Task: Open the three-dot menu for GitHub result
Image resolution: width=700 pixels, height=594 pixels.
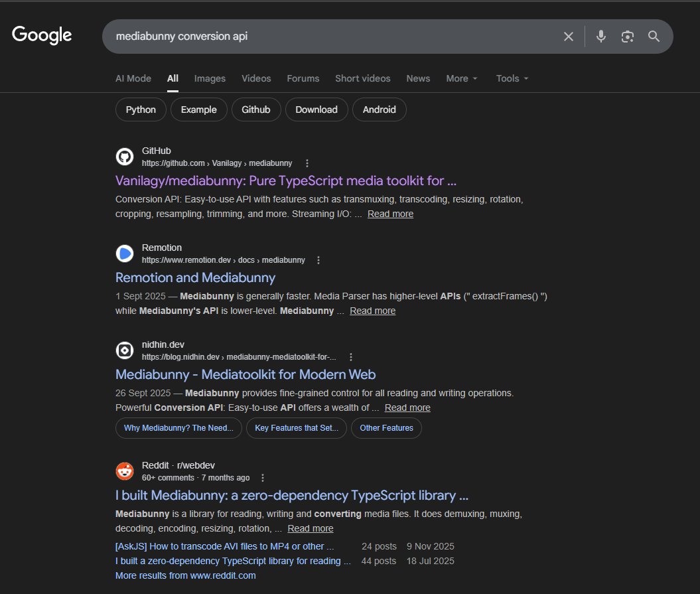Action: click(x=307, y=163)
